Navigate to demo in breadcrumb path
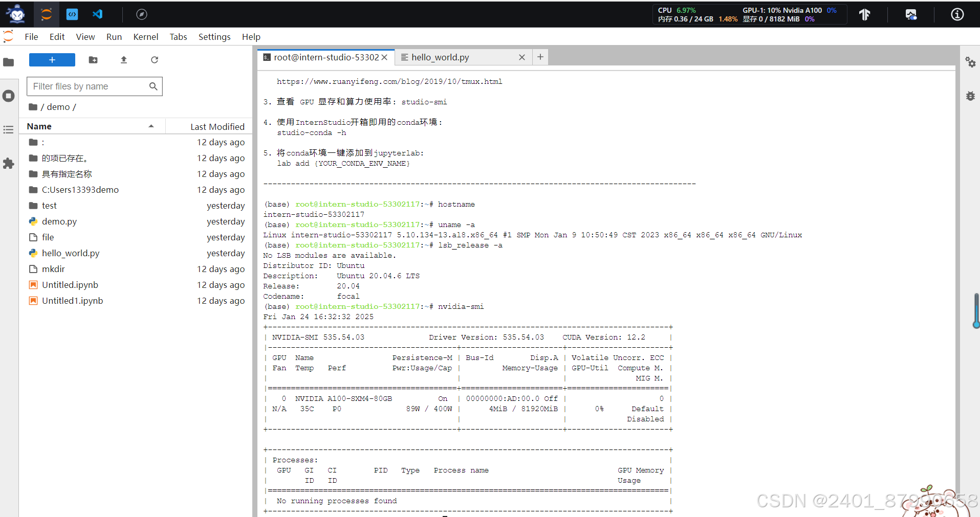 (x=58, y=107)
